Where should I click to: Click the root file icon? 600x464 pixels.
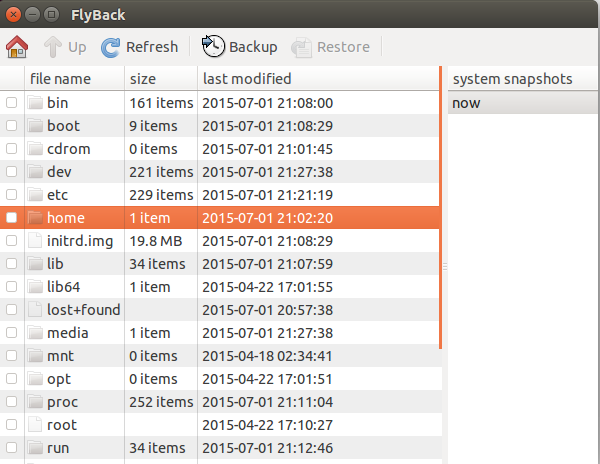click(35, 425)
